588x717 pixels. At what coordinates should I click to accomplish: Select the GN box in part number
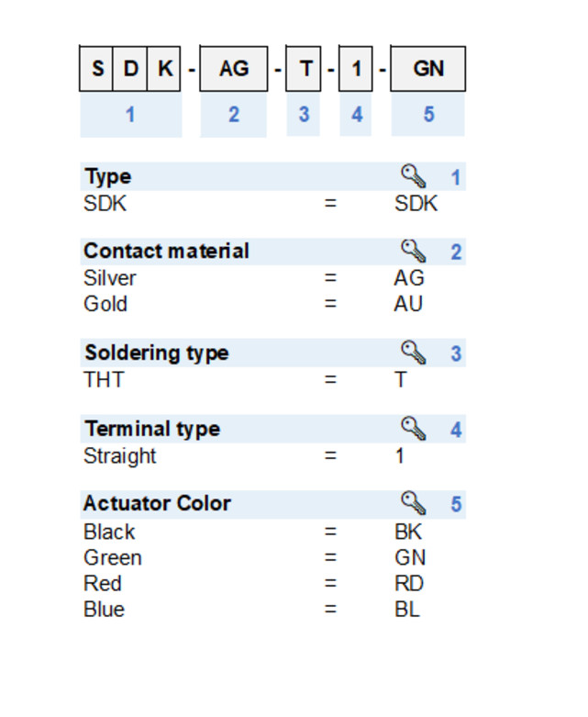coord(428,69)
